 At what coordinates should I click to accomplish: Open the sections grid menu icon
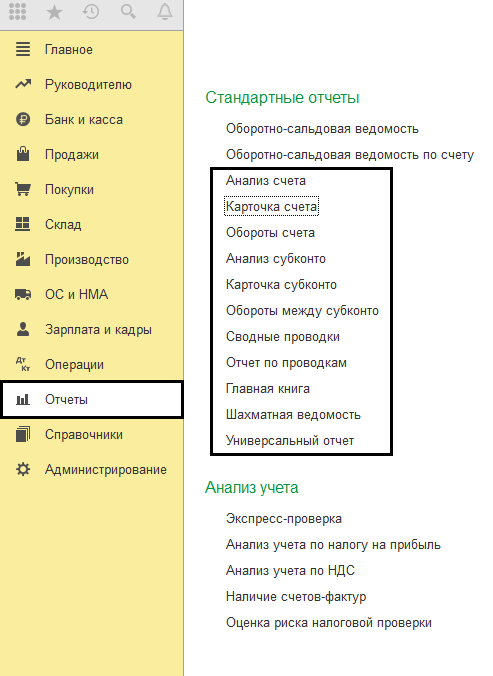pyautogui.click(x=17, y=12)
